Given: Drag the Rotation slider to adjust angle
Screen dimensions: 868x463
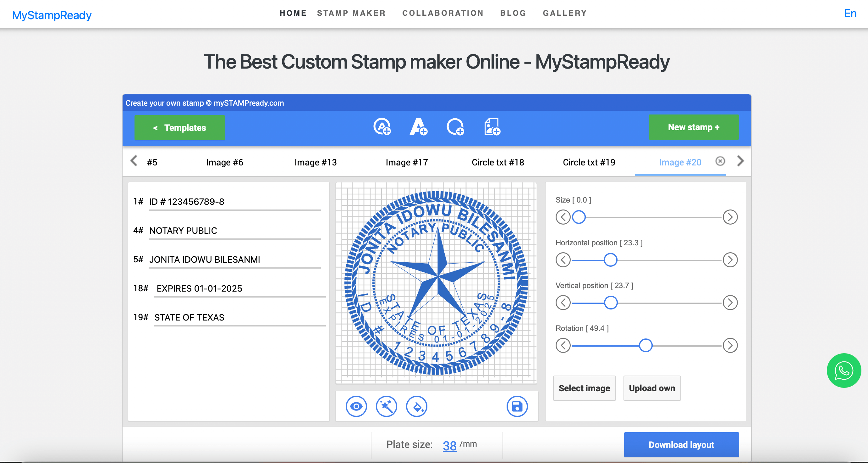Looking at the screenshot, I should click(x=645, y=345).
